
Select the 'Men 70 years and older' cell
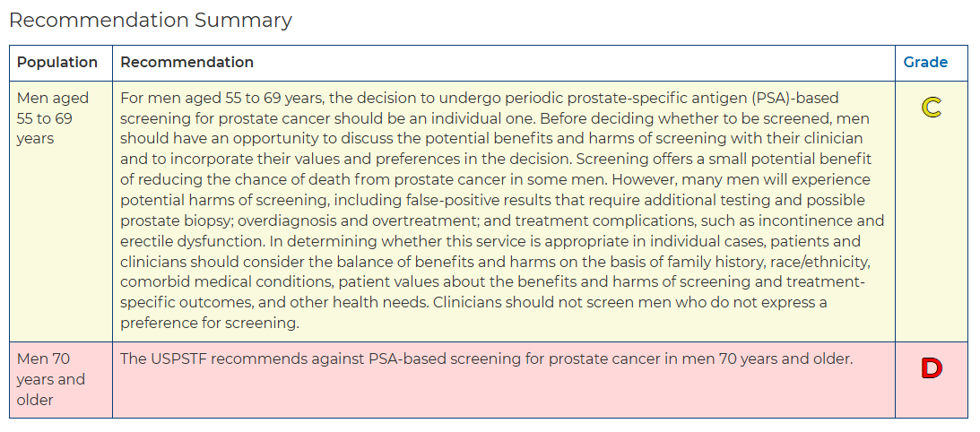tap(61, 379)
